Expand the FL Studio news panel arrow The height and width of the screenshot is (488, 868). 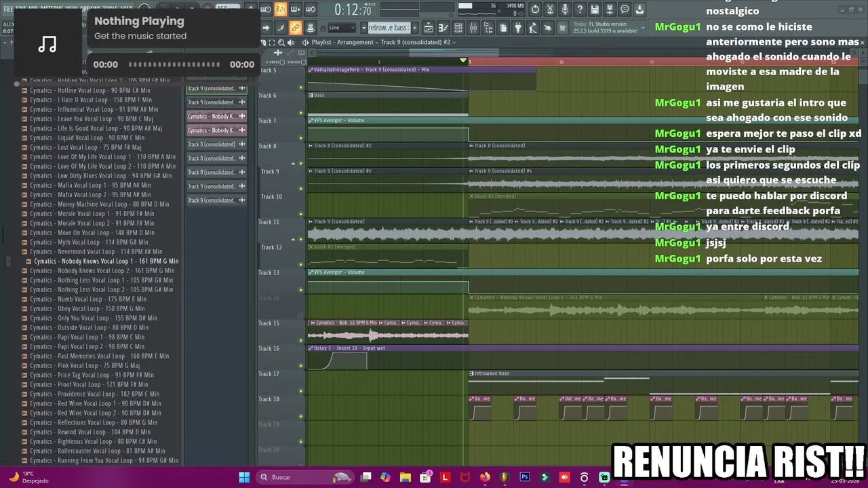[643, 28]
